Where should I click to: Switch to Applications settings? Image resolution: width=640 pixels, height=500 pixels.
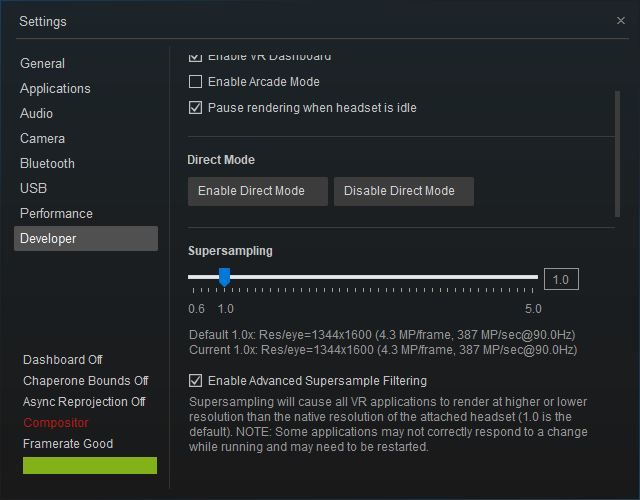(55, 89)
